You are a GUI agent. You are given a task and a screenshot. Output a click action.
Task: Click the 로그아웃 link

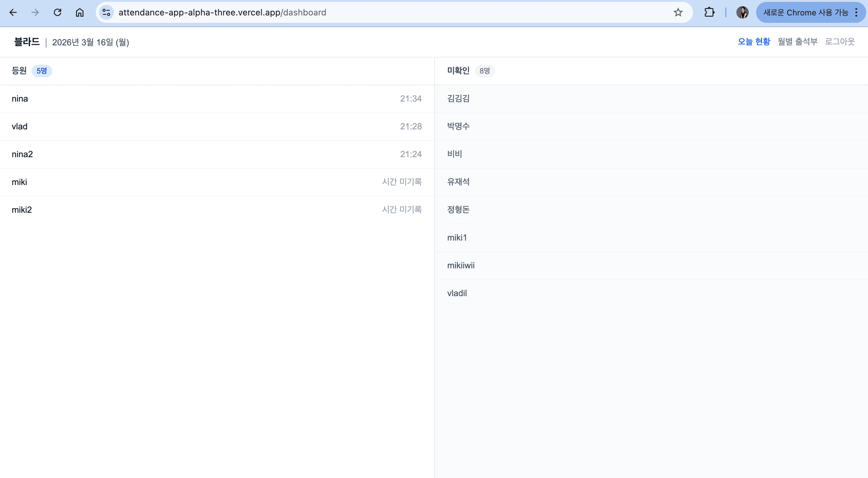point(840,42)
